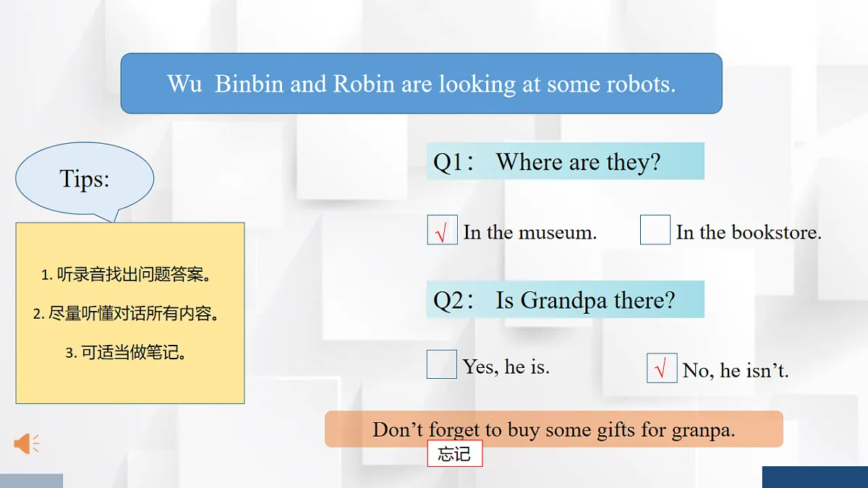Image resolution: width=868 pixels, height=488 pixels.
Task: Check the 'Yes, he is.' box
Action: coord(442,364)
